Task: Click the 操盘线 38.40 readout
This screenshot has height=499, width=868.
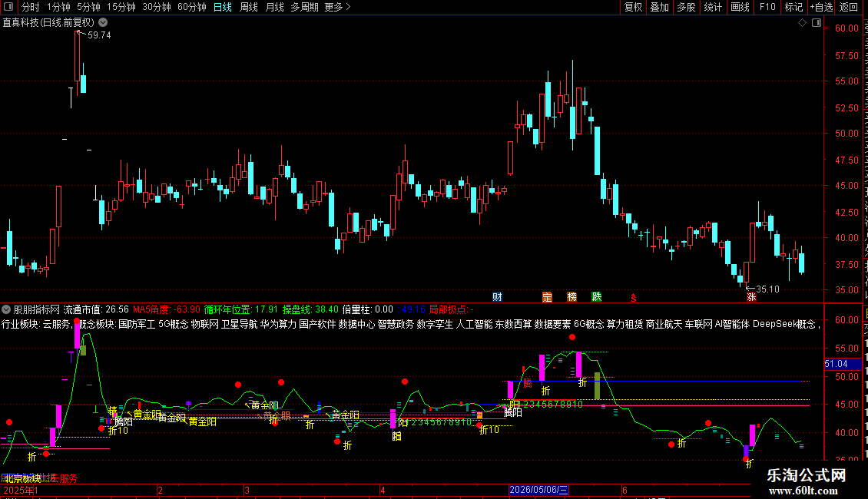Action: click(x=310, y=310)
